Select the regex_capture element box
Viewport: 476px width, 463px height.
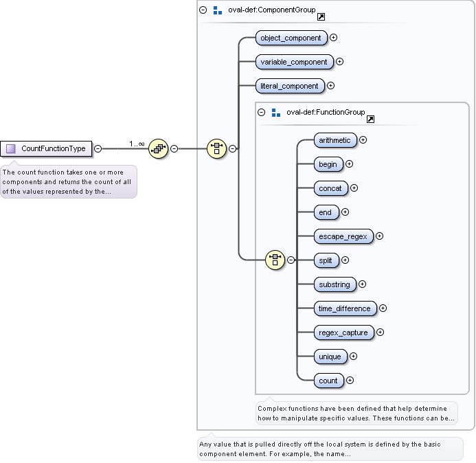[343, 332]
